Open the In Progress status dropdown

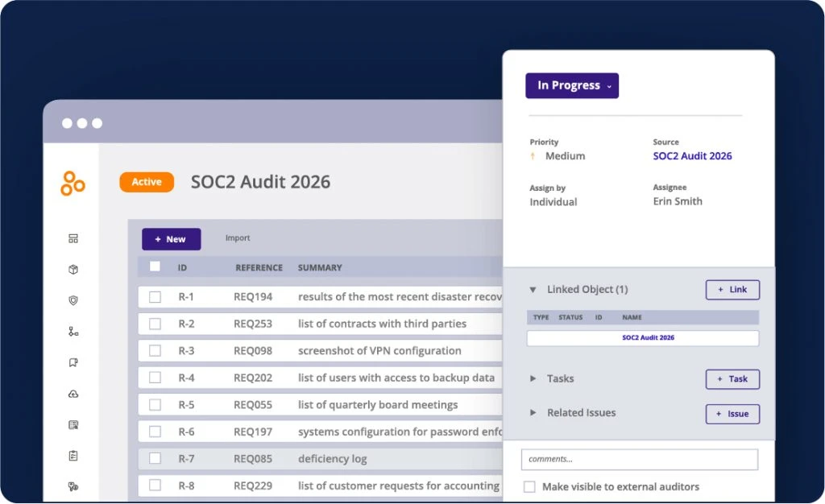click(572, 85)
